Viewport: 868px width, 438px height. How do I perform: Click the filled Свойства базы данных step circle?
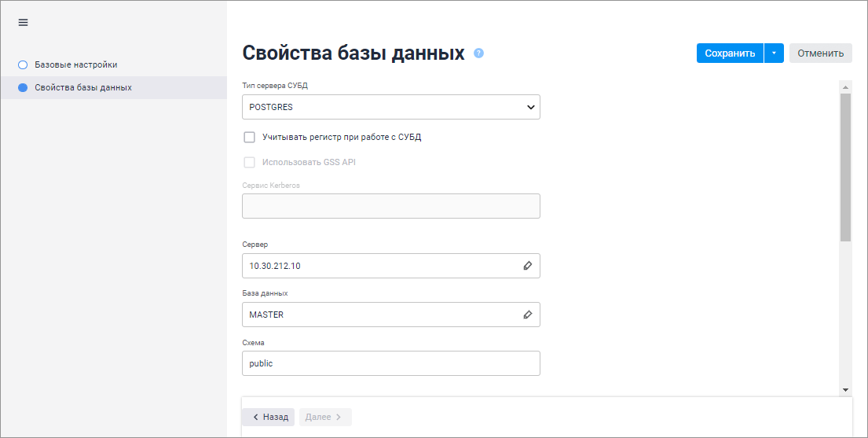(x=23, y=87)
